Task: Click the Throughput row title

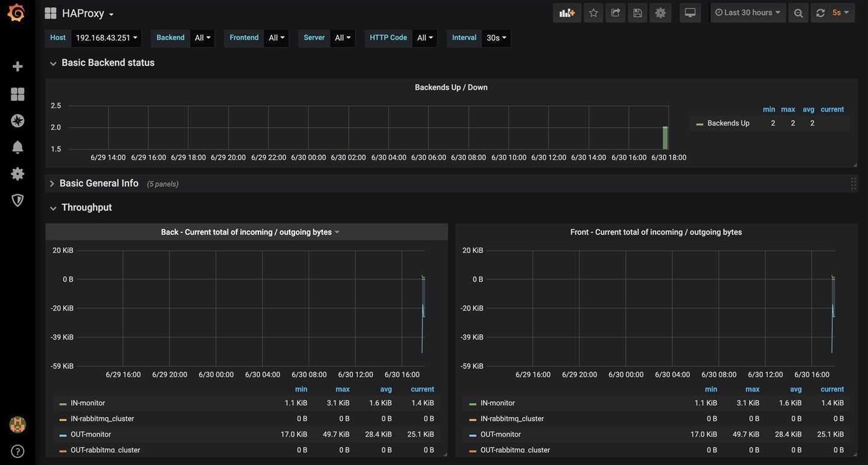Action: 87,207
